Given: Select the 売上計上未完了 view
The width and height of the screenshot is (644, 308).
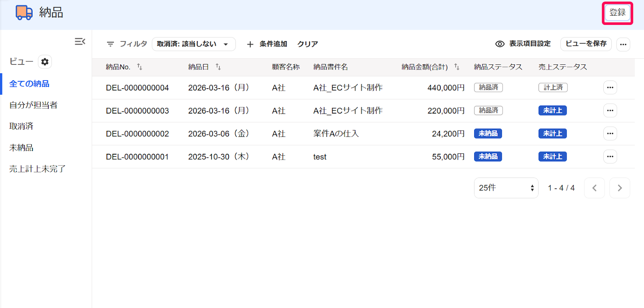Looking at the screenshot, I should [37, 169].
